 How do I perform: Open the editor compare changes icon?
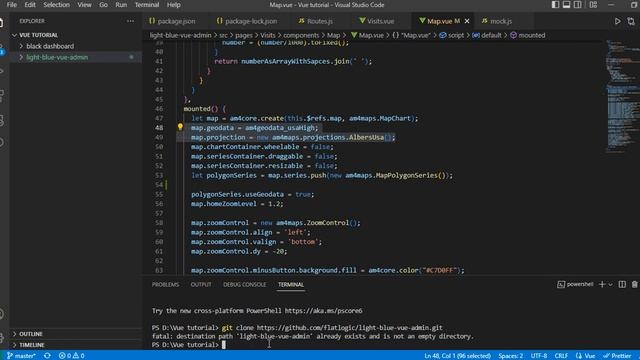tap(631, 21)
